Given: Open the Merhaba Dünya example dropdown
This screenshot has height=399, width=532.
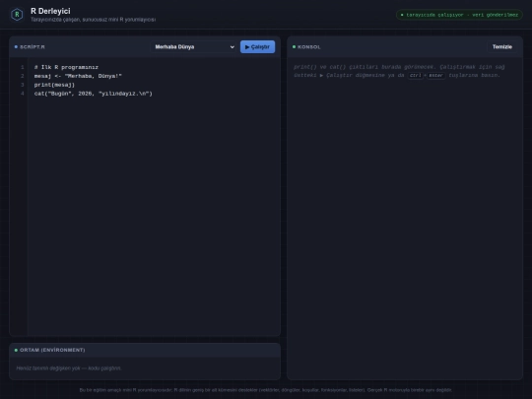Looking at the screenshot, I should [194, 47].
